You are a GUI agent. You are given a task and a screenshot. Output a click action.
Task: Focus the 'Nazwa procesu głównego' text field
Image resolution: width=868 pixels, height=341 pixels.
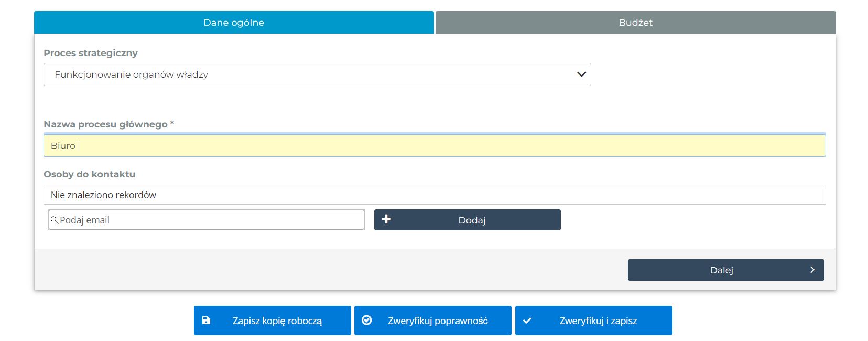pos(434,146)
